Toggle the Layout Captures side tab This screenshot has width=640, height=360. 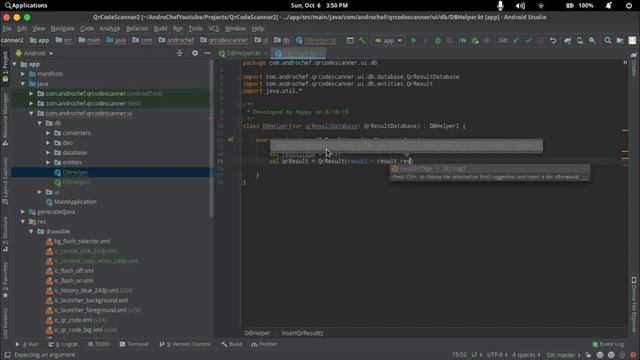pos(5,181)
